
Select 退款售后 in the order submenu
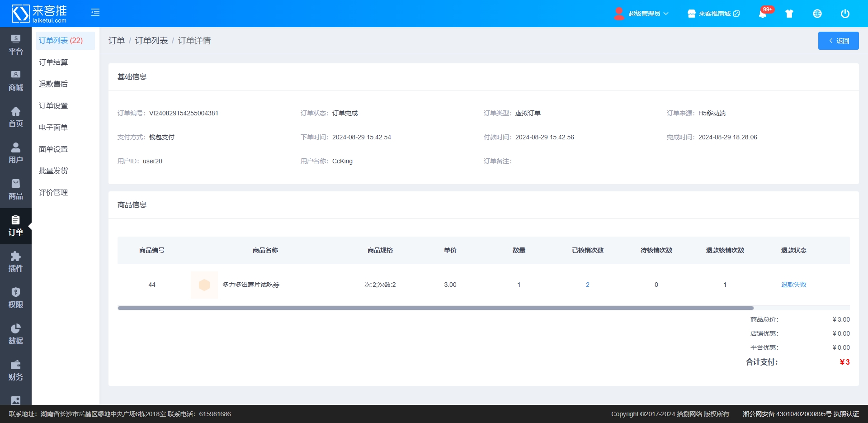point(53,84)
